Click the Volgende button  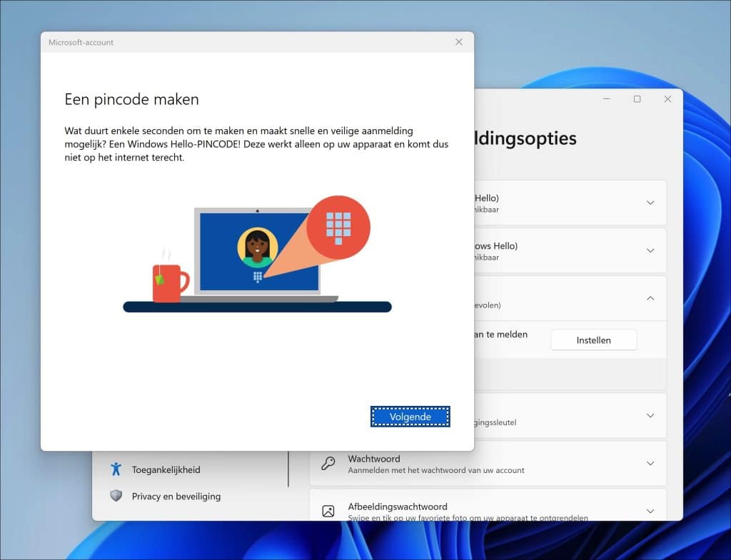[410, 417]
